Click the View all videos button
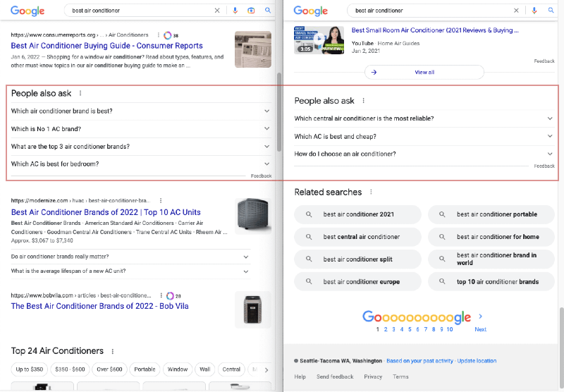564x392 pixels. pos(424,73)
